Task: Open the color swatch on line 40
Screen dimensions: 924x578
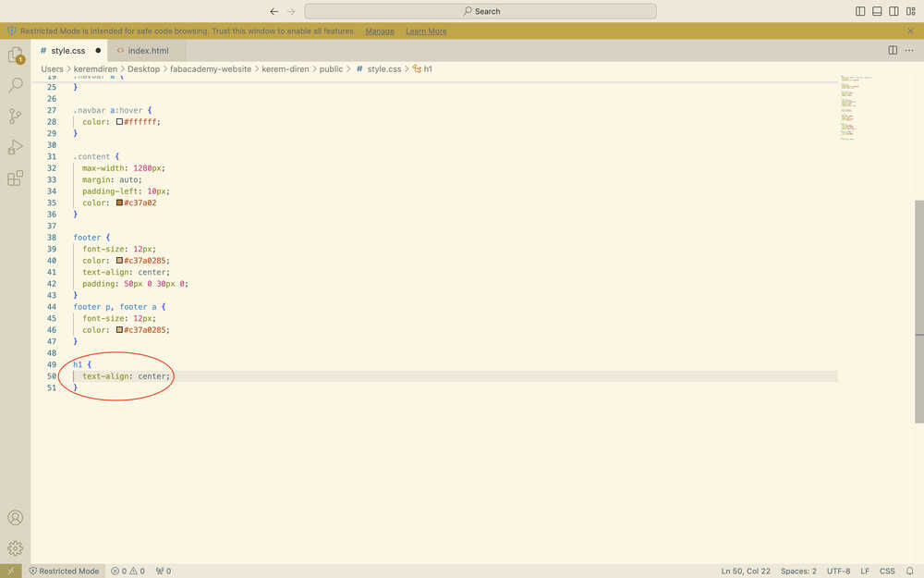Action: [119, 261]
